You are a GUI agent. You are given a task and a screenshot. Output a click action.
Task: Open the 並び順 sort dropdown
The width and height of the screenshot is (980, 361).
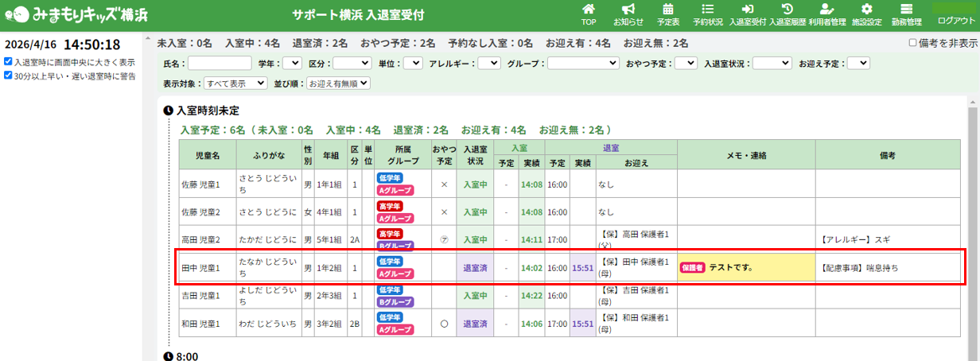click(338, 83)
